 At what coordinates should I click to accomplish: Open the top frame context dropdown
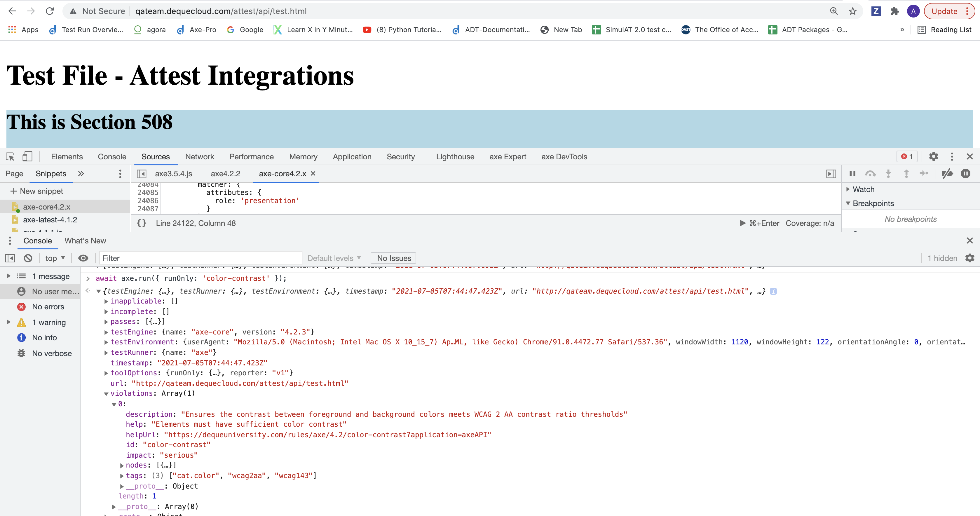tap(54, 258)
